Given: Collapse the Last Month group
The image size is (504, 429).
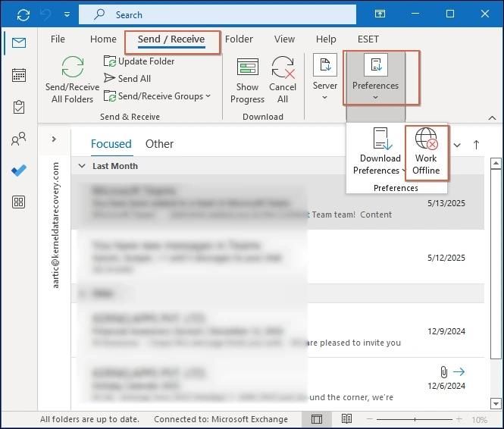Looking at the screenshot, I should [x=82, y=166].
